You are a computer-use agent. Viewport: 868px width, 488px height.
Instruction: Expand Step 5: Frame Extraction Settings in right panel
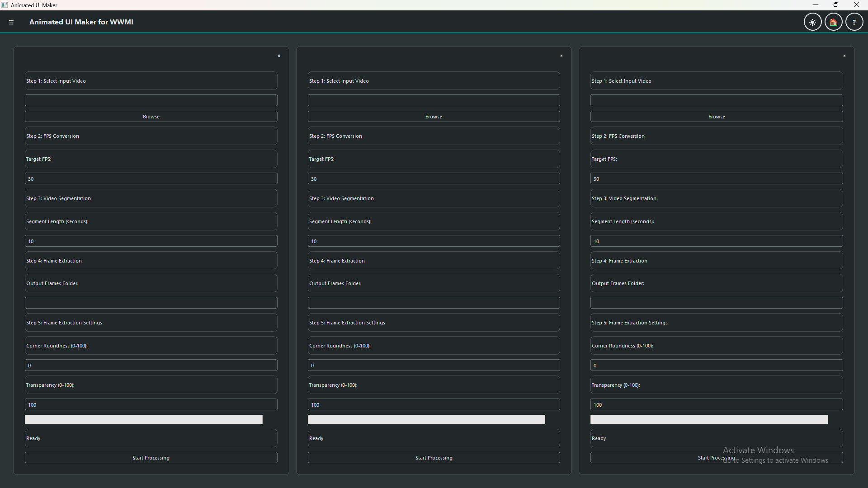pyautogui.click(x=717, y=322)
